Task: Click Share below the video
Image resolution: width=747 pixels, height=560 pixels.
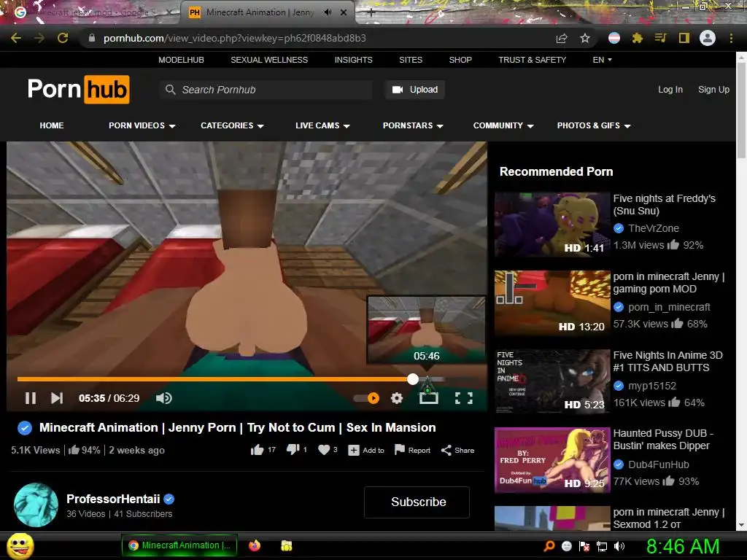Action: click(x=457, y=451)
